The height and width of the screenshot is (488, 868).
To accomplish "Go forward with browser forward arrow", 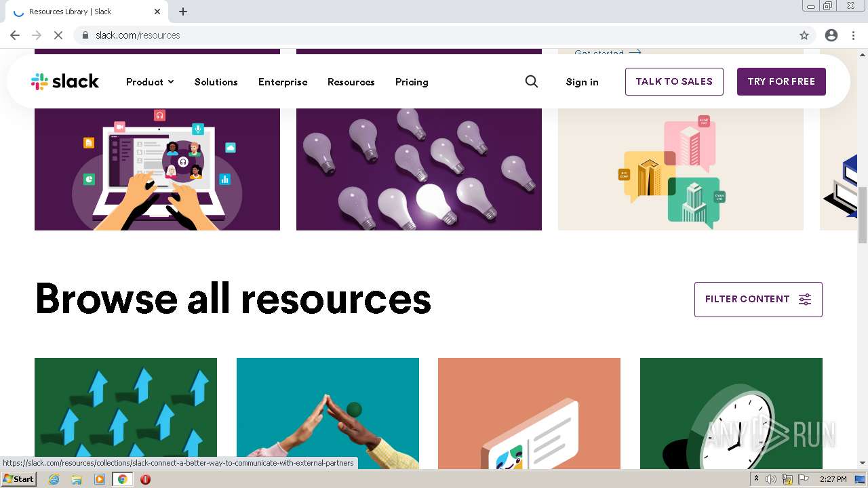I will (x=37, y=35).
